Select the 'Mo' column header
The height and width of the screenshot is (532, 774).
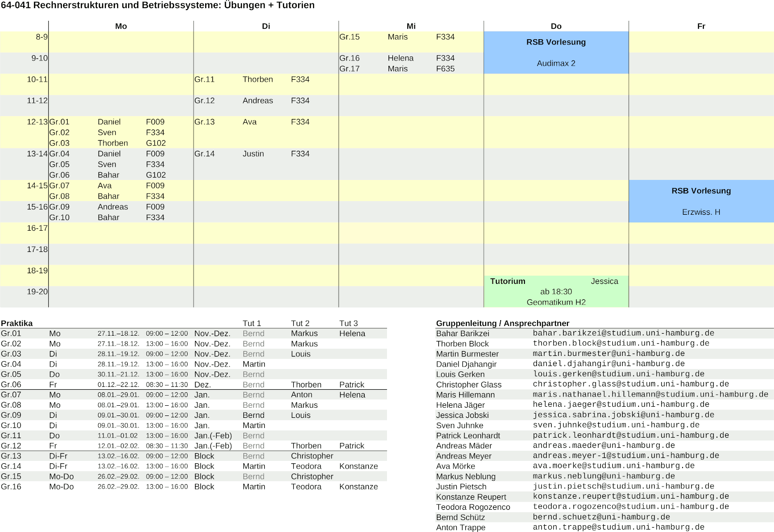click(121, 26)
